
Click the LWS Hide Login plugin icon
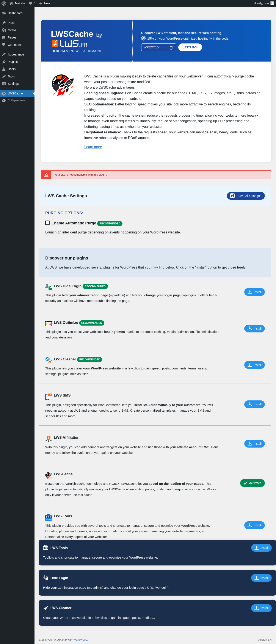tap(48, 287)
